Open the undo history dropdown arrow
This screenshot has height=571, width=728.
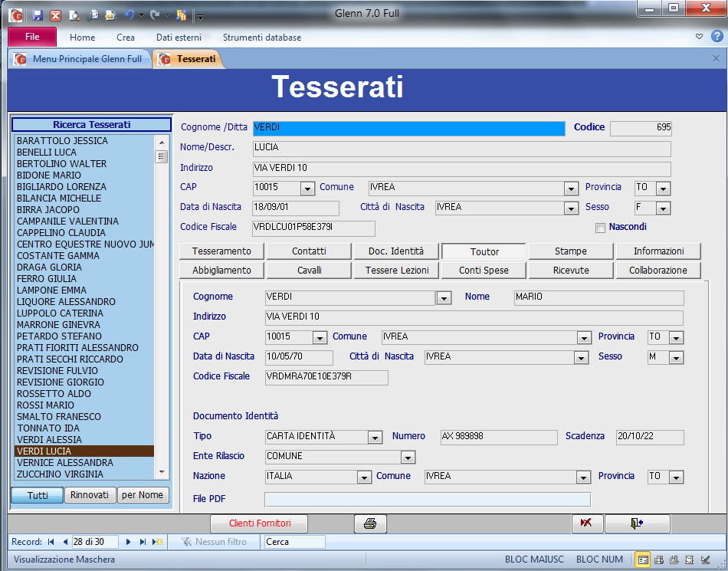(x=141, y=16)
